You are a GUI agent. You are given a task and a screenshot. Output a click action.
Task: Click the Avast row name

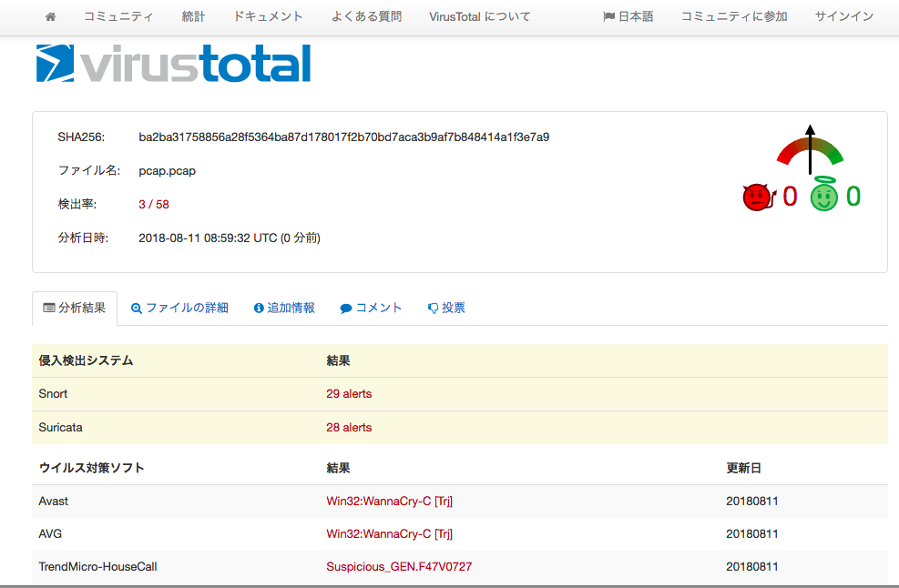(x=54, y=501)
